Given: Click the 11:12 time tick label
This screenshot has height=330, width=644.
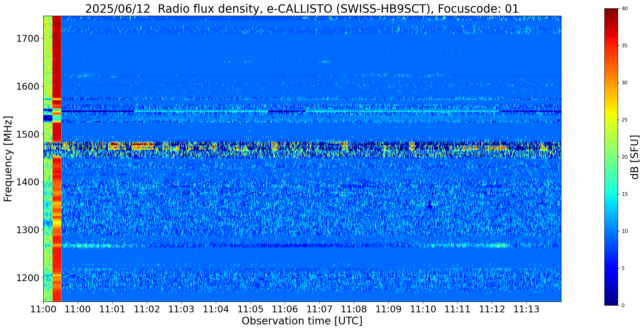Looking at the screenshot, I should coord(492,309).
